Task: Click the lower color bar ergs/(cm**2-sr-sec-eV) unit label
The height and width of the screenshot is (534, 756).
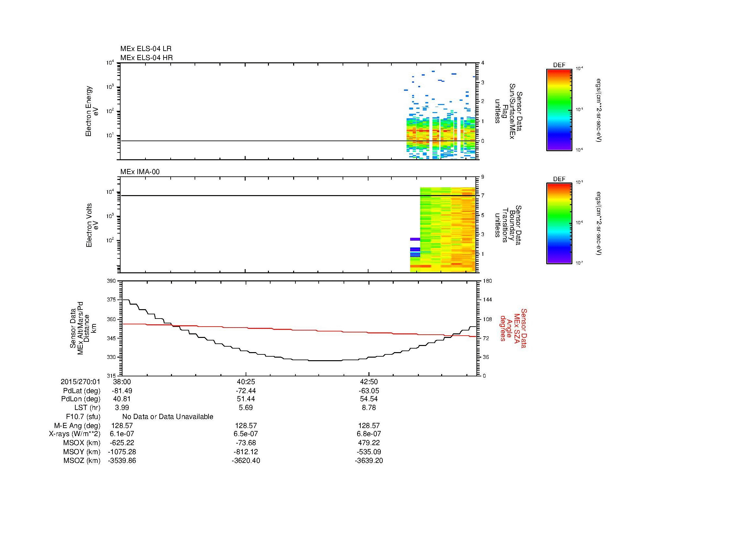Action: tap(599, 224)
